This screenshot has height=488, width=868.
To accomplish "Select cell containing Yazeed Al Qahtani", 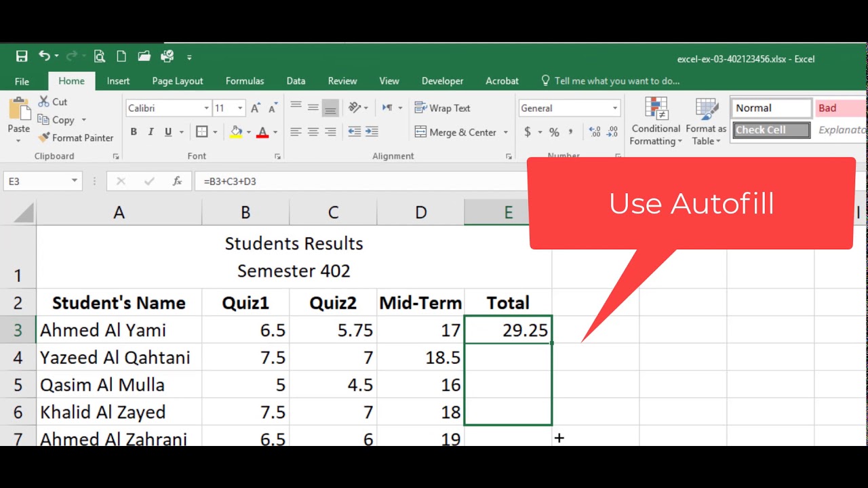I will click(119, 357).
